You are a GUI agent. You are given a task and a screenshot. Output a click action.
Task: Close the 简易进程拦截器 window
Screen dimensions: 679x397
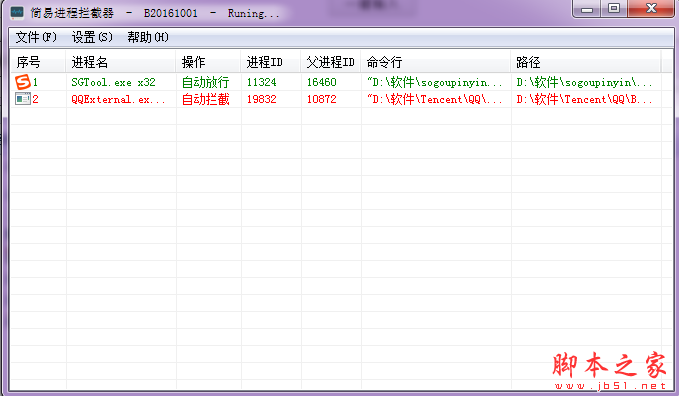[651, 9]
